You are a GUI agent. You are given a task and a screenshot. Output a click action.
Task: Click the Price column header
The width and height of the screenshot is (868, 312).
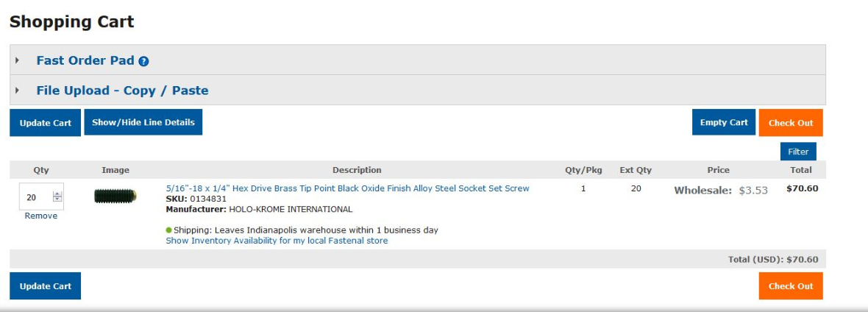coord(718,169)
